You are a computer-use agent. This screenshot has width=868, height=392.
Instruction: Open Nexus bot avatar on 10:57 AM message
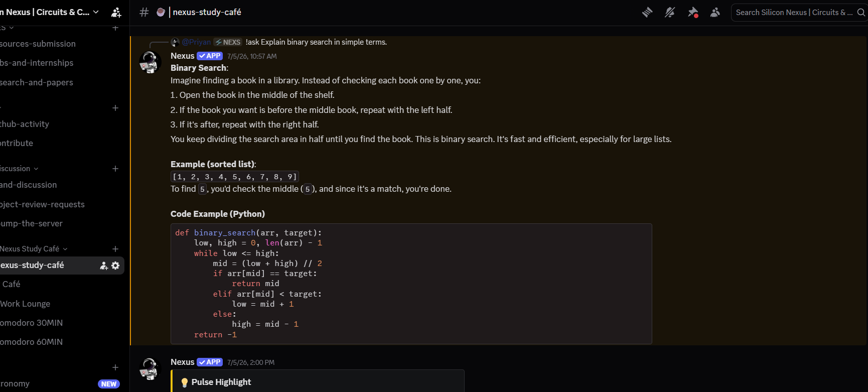pyautogui.click(x=150, y=62)
